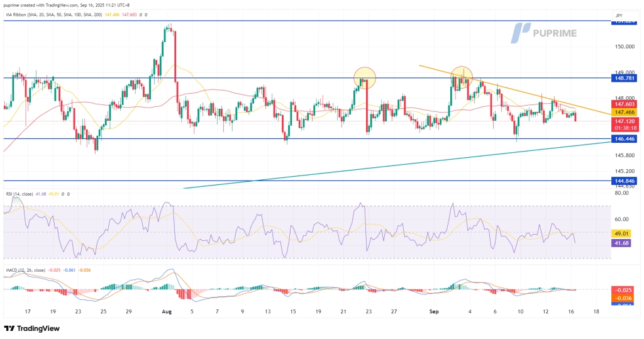This screenshot has width=644, height=339.
Task: Click the 146.446 support price label
Action: [626, 138]
